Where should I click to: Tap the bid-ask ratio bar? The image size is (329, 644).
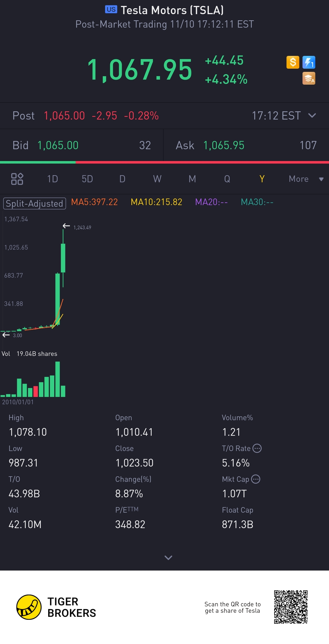coord(164,162)
